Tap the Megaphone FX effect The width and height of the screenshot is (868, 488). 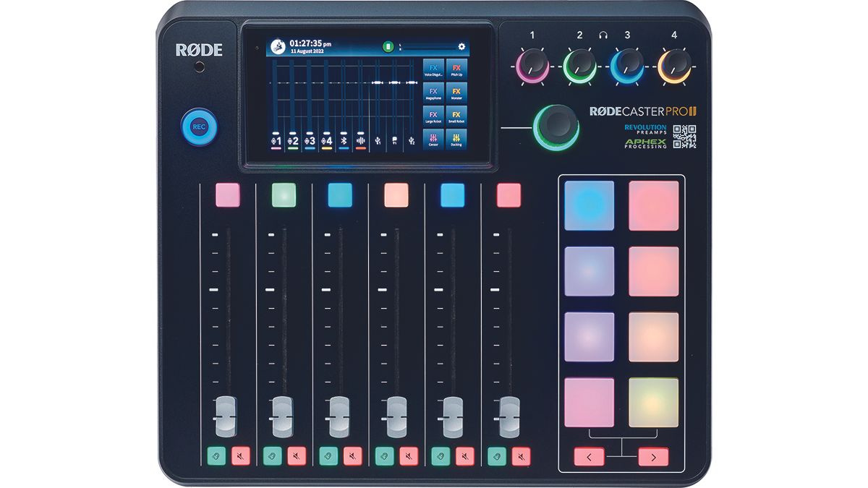(x=433, y=93)
